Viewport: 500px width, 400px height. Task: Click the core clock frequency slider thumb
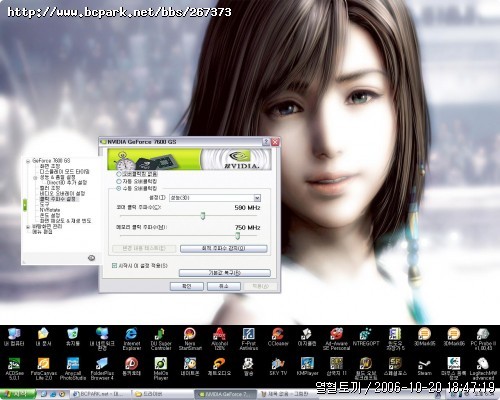203,216
